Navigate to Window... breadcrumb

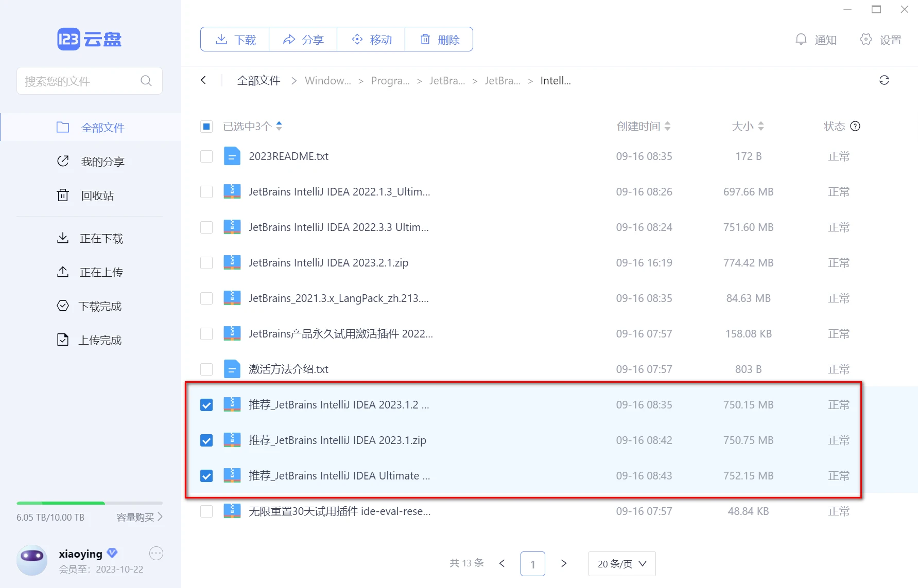328,80
